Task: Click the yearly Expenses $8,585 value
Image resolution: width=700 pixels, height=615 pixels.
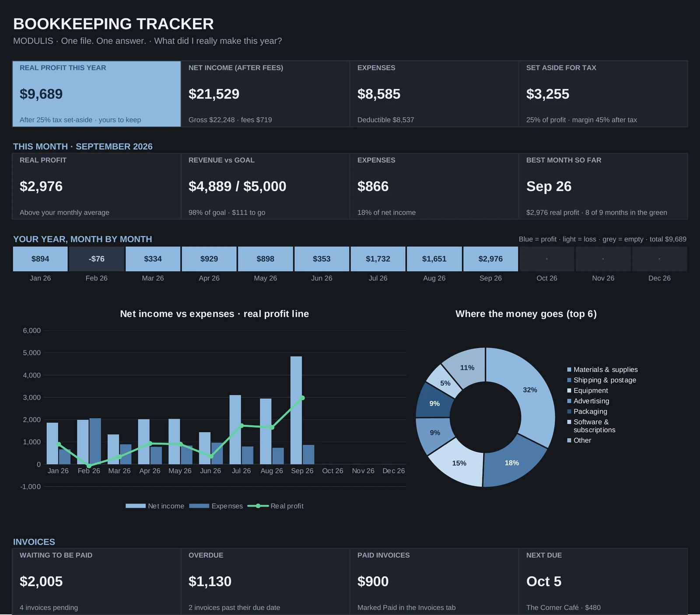Action: point(379,94)
